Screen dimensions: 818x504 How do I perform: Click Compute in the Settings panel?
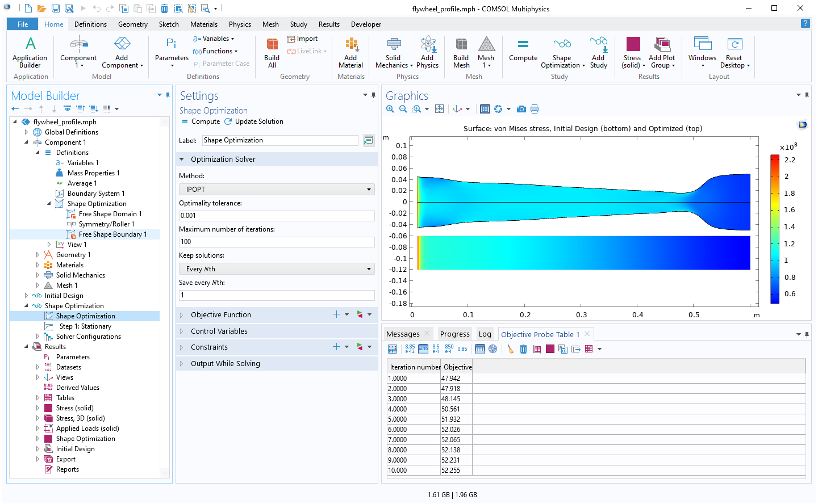click(201, 121)
